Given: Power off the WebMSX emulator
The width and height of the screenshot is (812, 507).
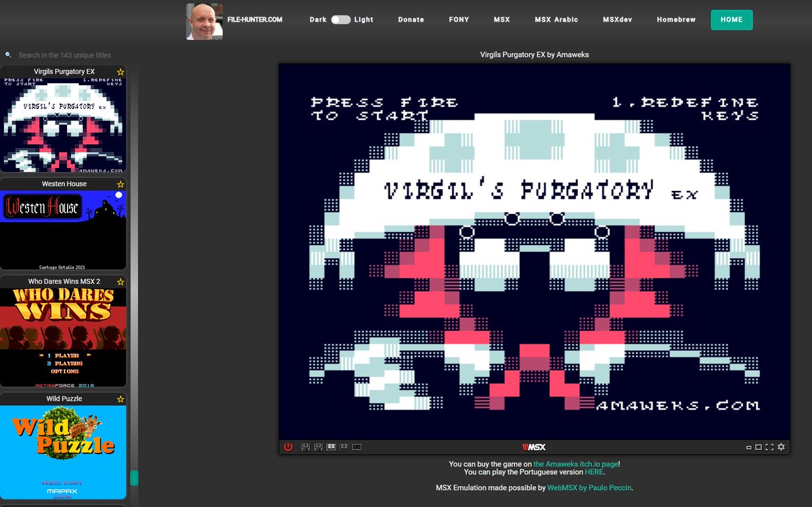Looking at the screenshot, I should [288, 447].
